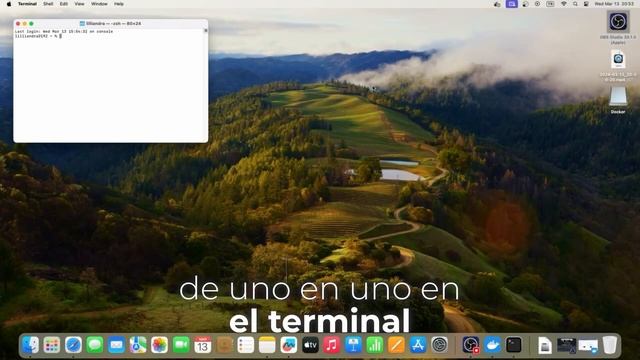Viewport: 640px width, 360px height.
Task: Open Control Center in menu bar
Action: point(586,4)
